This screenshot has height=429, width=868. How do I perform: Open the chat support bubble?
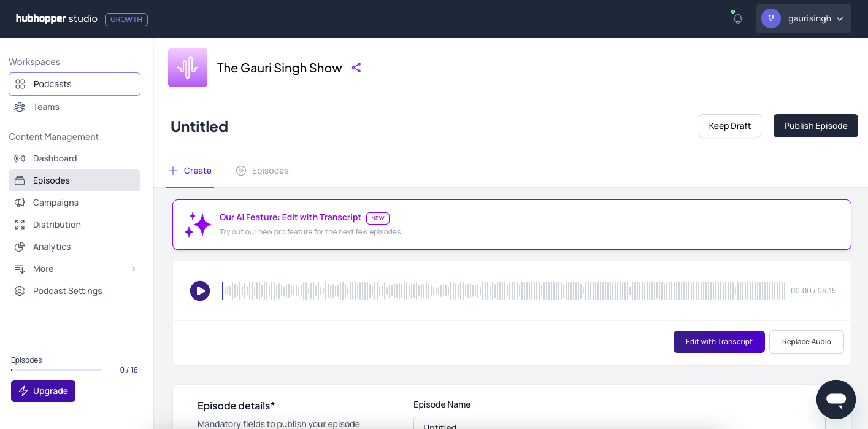click(x=836, y=400)
